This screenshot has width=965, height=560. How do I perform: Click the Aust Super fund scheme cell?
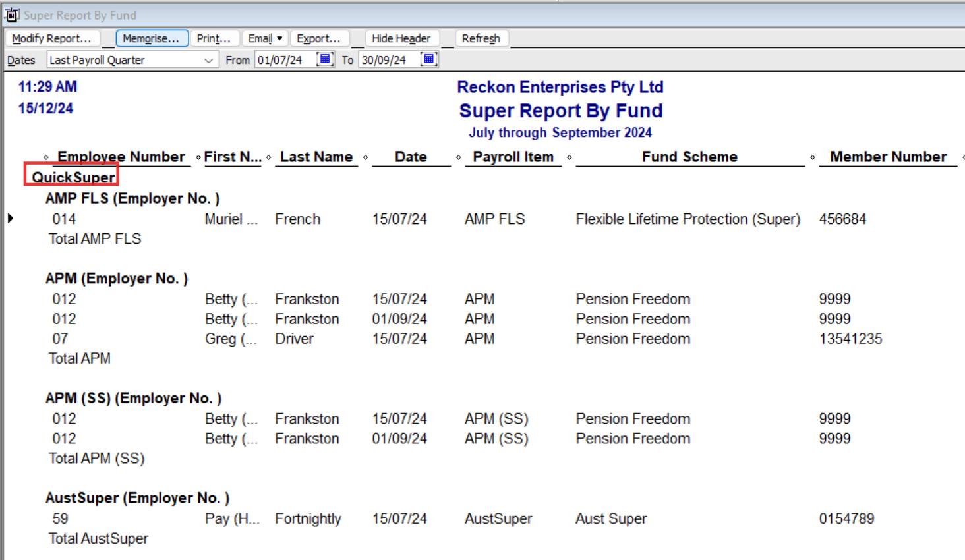coord(611,518)
